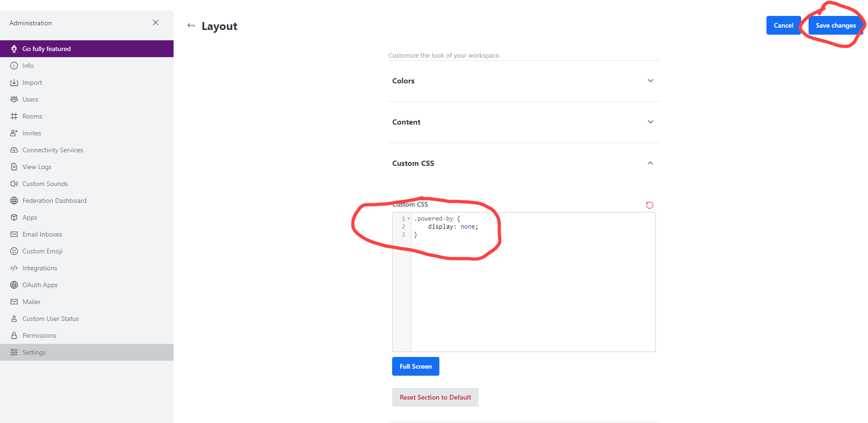The height and width of the screenshot is (423, 868).
Task: Open Rooms in the admin sidebar
Action: (x=32, y=116)
